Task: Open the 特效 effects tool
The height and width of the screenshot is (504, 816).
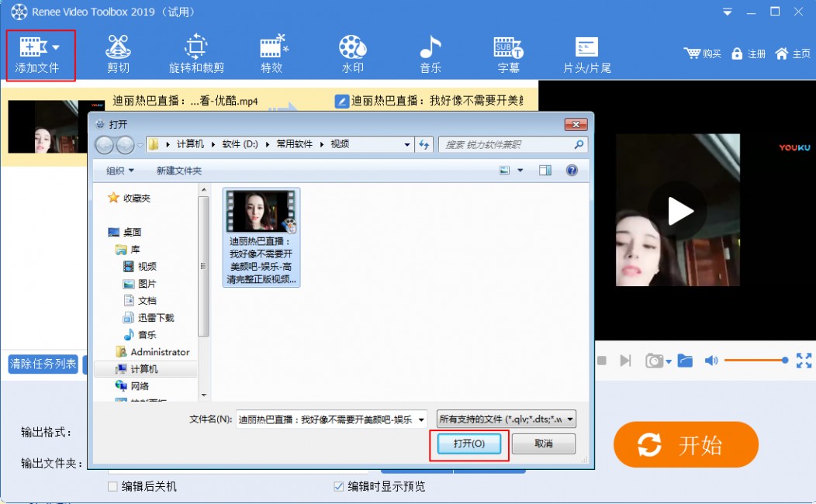Action: tap(272, 54)
